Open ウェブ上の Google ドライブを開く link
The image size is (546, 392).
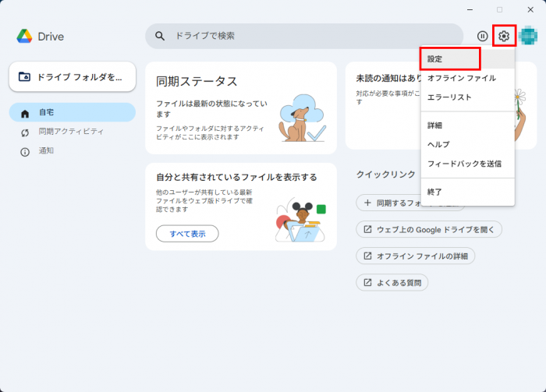click(429, 229)
